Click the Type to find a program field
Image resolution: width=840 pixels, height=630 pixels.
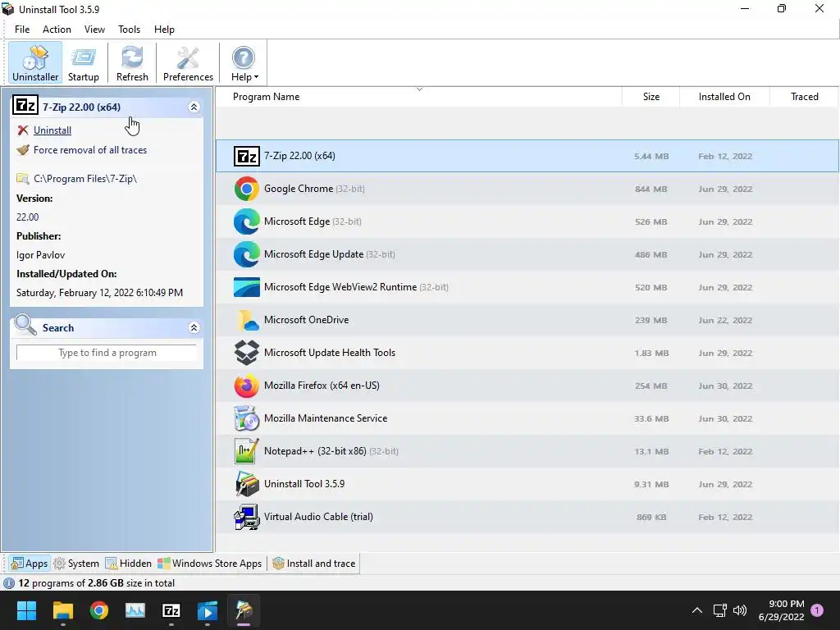107,353
